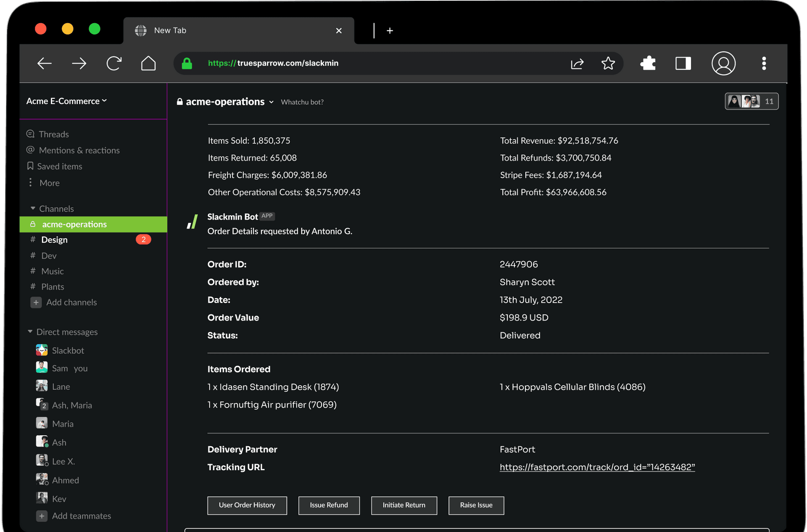The image size is (807, 532).
Task: Switch to the Design channel
Action: tap(54, 240)
